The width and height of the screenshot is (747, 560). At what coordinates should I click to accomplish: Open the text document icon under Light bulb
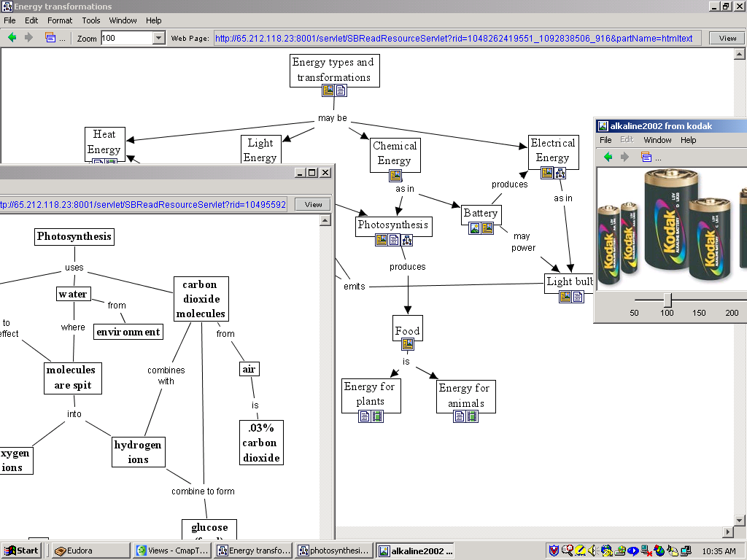coord(578,297)
